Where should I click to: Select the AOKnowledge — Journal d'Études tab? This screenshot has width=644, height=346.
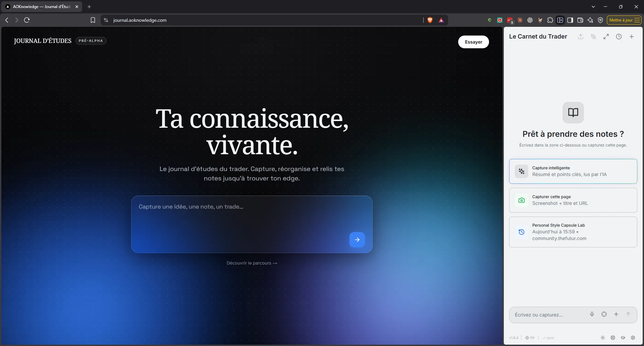click(x=42, y=7)
